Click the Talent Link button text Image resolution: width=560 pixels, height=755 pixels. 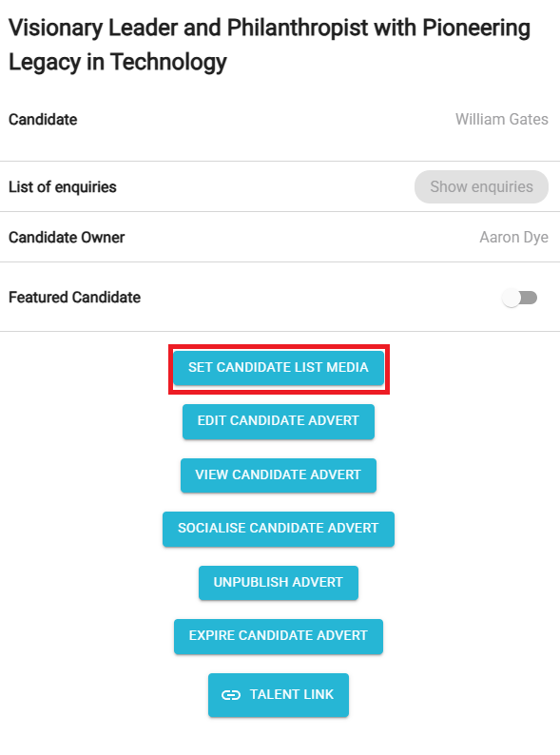[291, 694]
